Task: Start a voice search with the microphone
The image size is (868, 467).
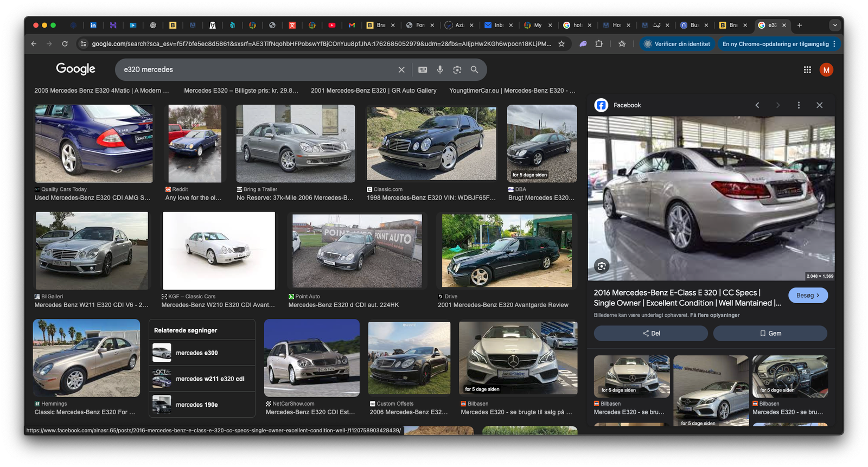Action: [x=440, y=69]
